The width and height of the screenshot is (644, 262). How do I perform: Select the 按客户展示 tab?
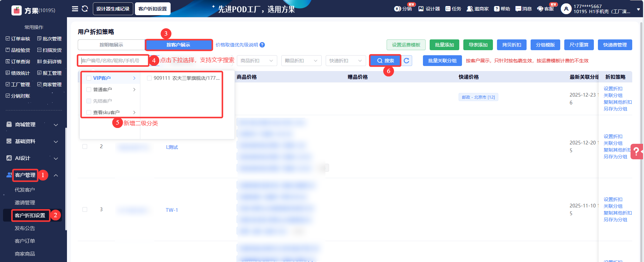click(x=178, y=45)
